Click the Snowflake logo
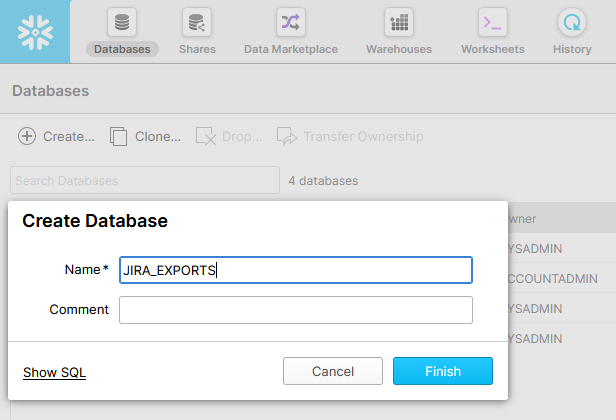Screen dimensions: 616x420 click(x=35, y=31)
